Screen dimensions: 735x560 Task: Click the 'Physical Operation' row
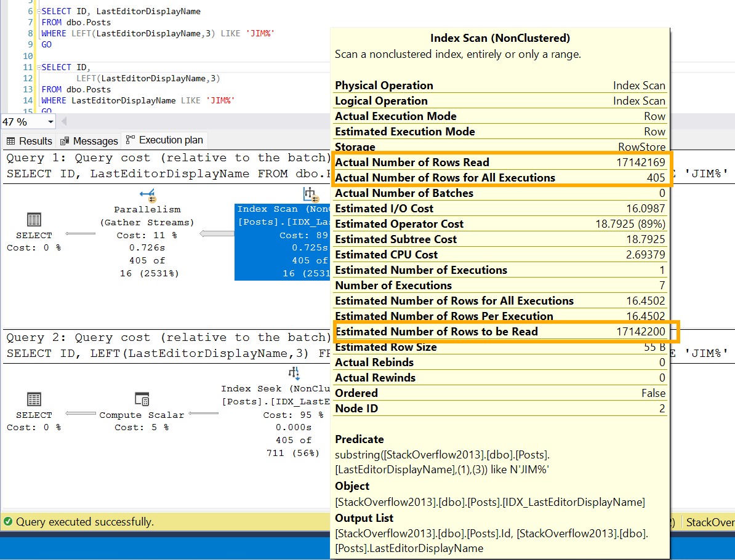(x=500, y=86)
